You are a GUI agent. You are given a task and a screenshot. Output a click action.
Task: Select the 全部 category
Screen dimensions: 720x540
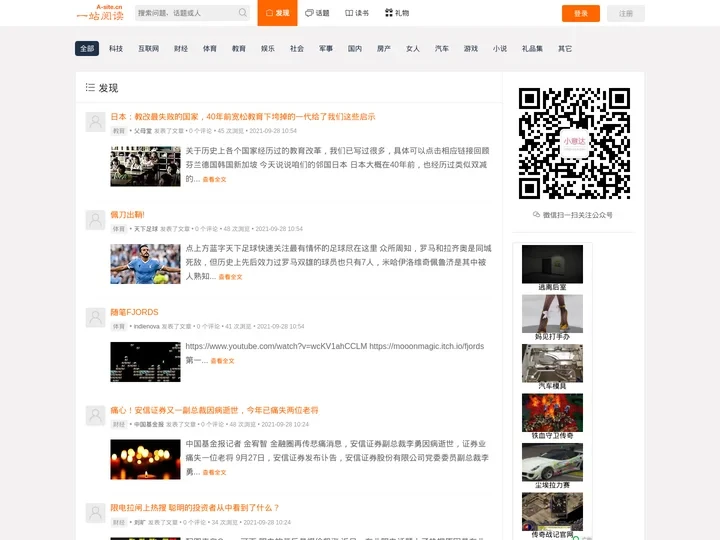coord(87,48)
